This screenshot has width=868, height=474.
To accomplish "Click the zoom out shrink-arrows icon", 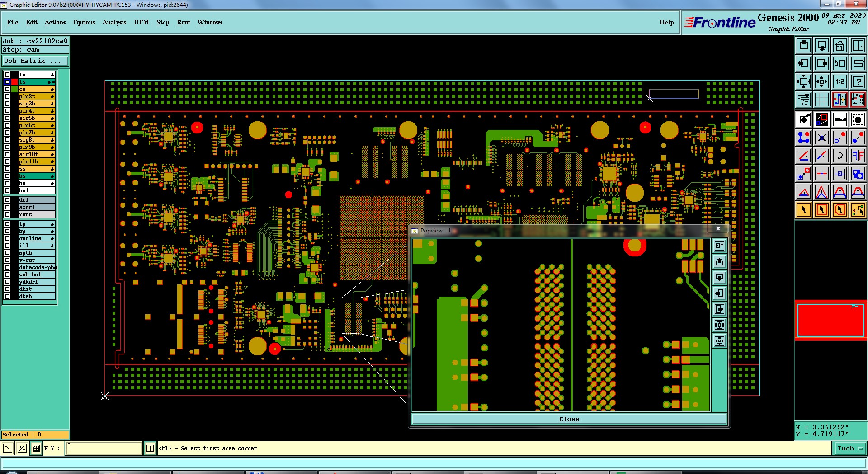I will click(822, 81).
